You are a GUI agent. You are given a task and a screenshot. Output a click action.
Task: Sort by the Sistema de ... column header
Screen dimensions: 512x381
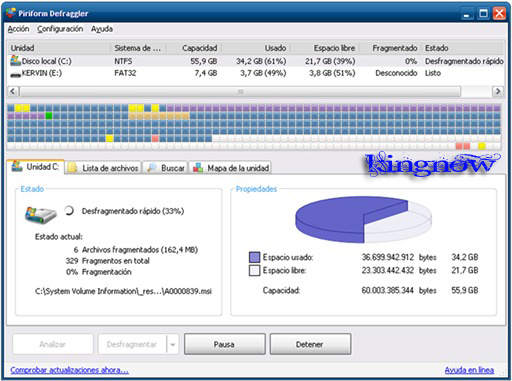(138, 48)
